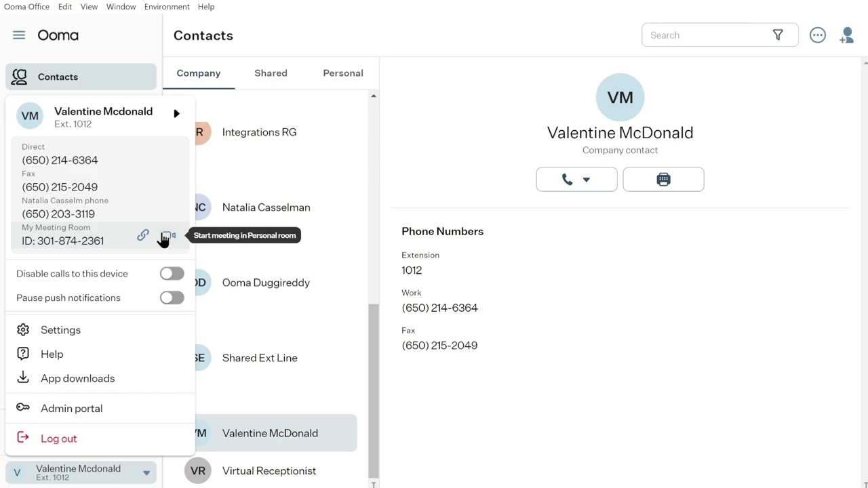The width and height of the screenshot is (868, 488).
Task: Switch to the Personal tab
Action: (343, 73)
